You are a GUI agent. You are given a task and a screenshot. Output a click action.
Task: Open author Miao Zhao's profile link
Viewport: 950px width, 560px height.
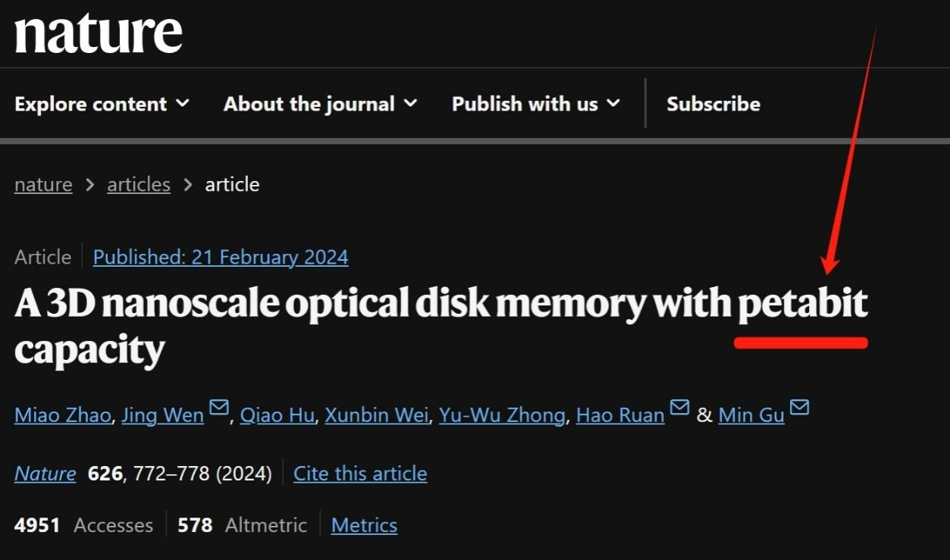[x=62, y=415]
